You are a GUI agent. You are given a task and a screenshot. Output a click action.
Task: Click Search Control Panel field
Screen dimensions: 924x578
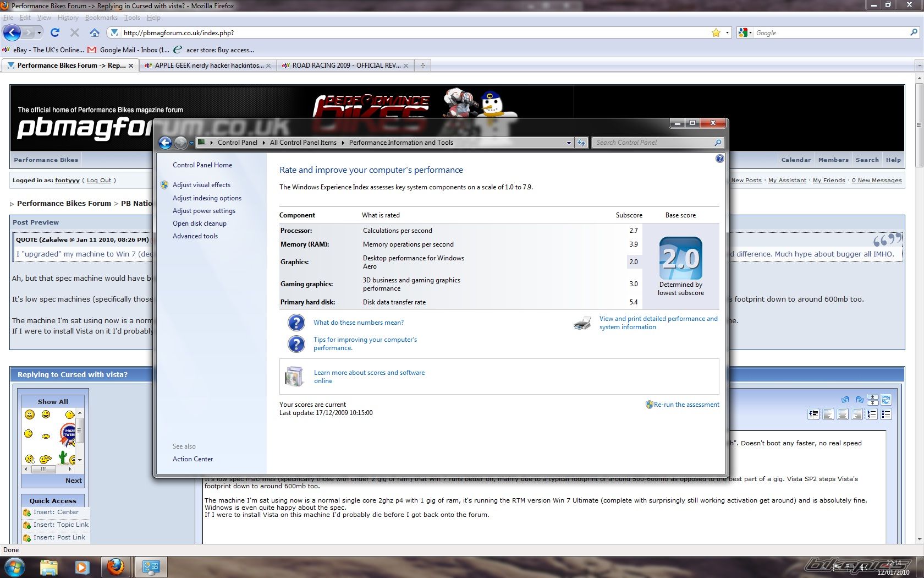pos(653,143)
